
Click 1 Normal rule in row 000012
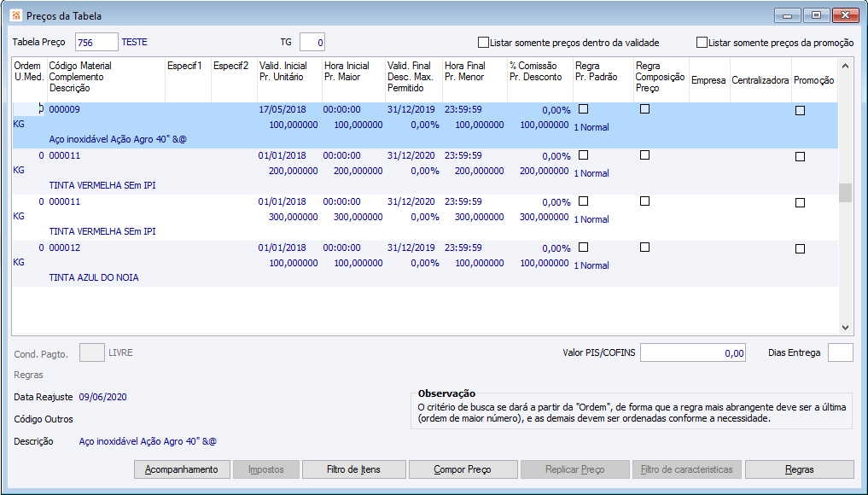pos(591,265)
